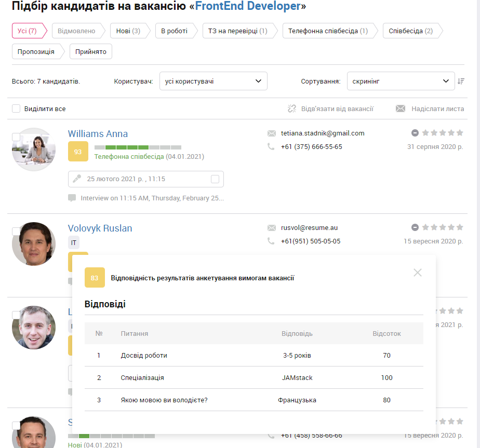
Task: Toggle the 'Виділити все' checkbox
Action: (16, 108)
